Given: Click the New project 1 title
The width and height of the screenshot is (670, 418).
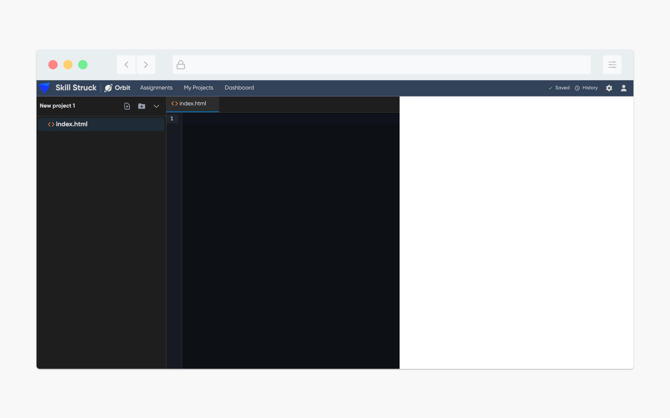Looking at the screenshot, I should click(x=57, y=106).
